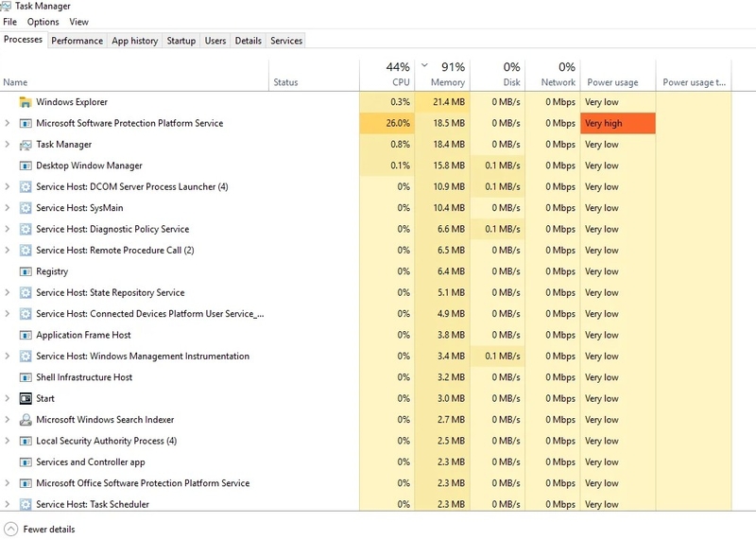This screenshot has height=540, width=756.
Task: Click the Task Manager title bar icon
Action: tap(6, 6)
